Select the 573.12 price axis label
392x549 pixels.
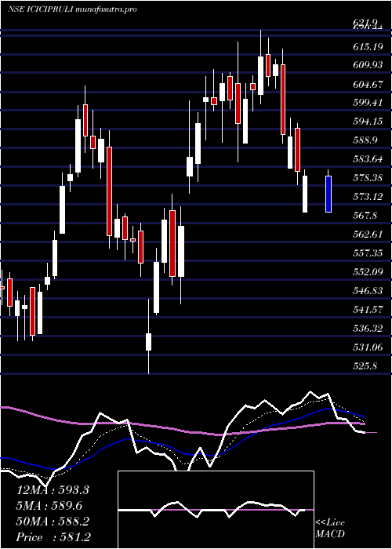[368, 197]
